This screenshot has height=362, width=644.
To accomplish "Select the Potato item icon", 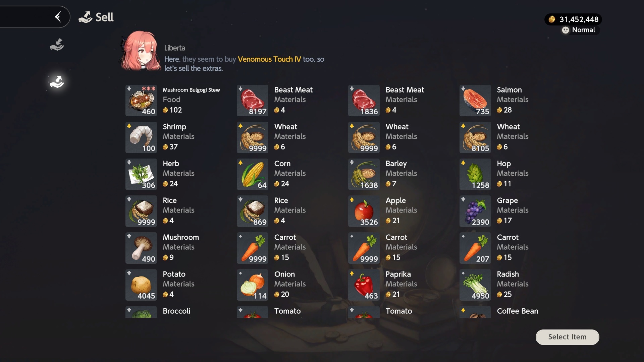I will [x=141, y=285].
